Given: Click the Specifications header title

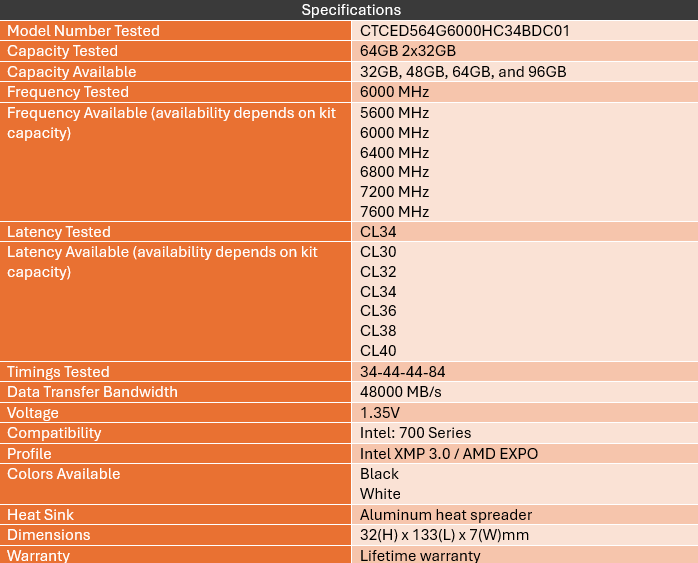Looking at the screenshot, I should coord(351,10).
